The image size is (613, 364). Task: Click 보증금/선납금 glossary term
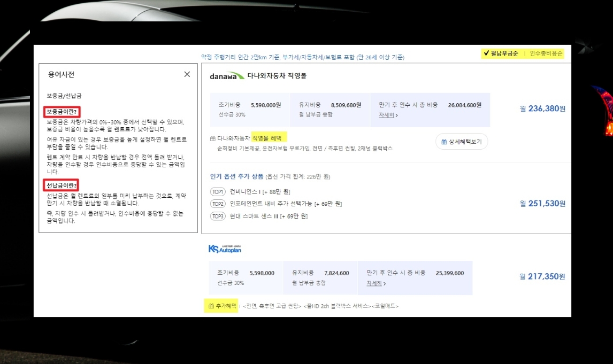64,96
